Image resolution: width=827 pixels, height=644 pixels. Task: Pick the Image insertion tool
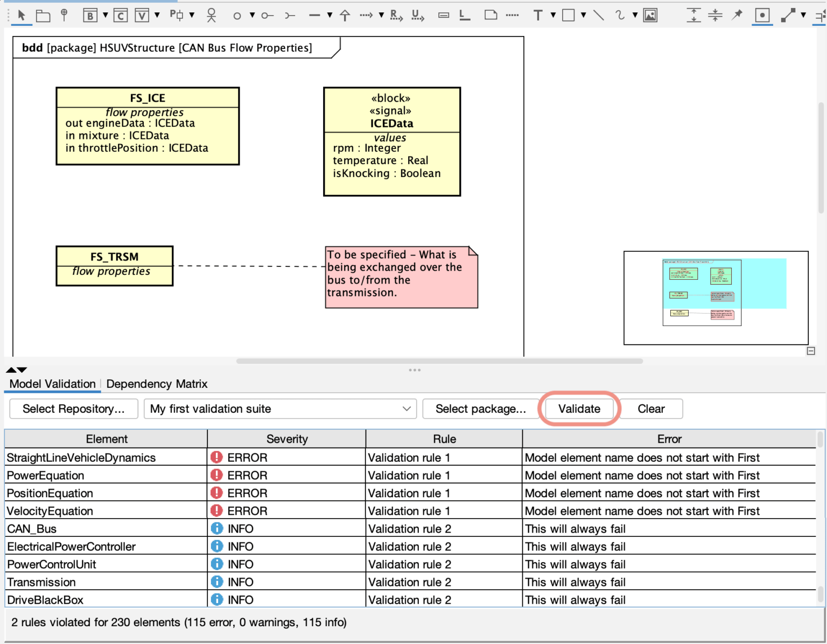(651, 15)
